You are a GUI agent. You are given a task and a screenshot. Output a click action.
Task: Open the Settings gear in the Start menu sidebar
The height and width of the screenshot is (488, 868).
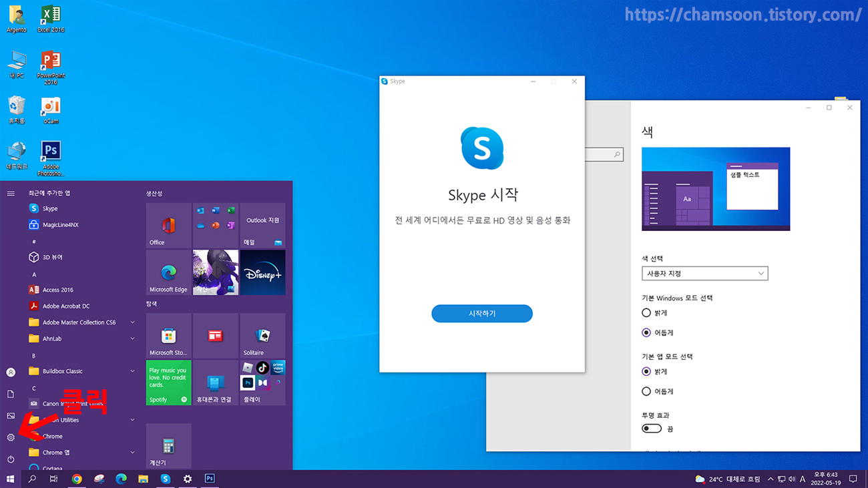pyautogui.click(x=11, y=437)
